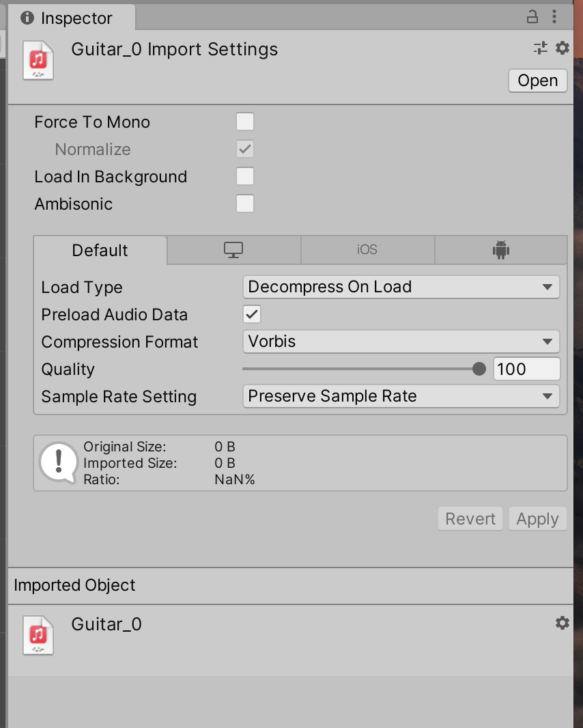Click the Imported Object gear icon
This screenshot has height=728, width=583.
[562, 623]
